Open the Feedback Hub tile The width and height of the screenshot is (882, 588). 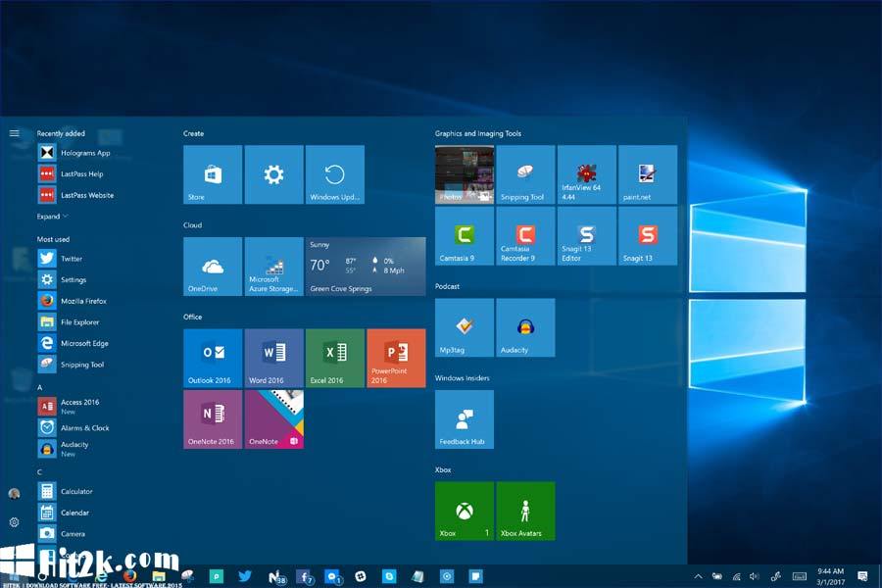pyautogui.click(x=465, y=419)
